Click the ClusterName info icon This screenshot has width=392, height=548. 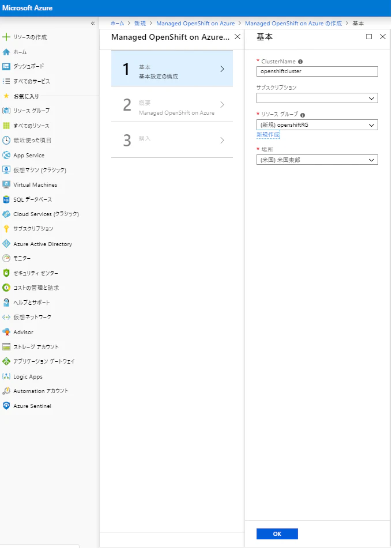tap(300, 62)
